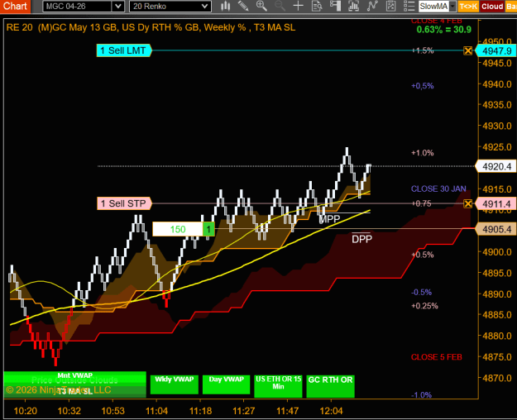Viewport: 517px width, 420px height.
Task: Open the strategies clipboard icon
Action: click(390, 6)
